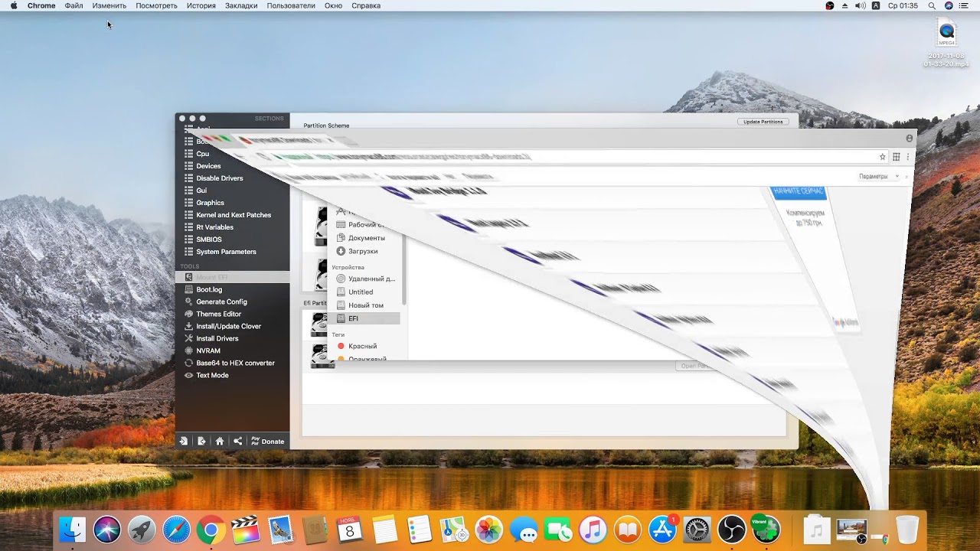Click the home icon in Clover's bottom bar

tap(220, 441)
